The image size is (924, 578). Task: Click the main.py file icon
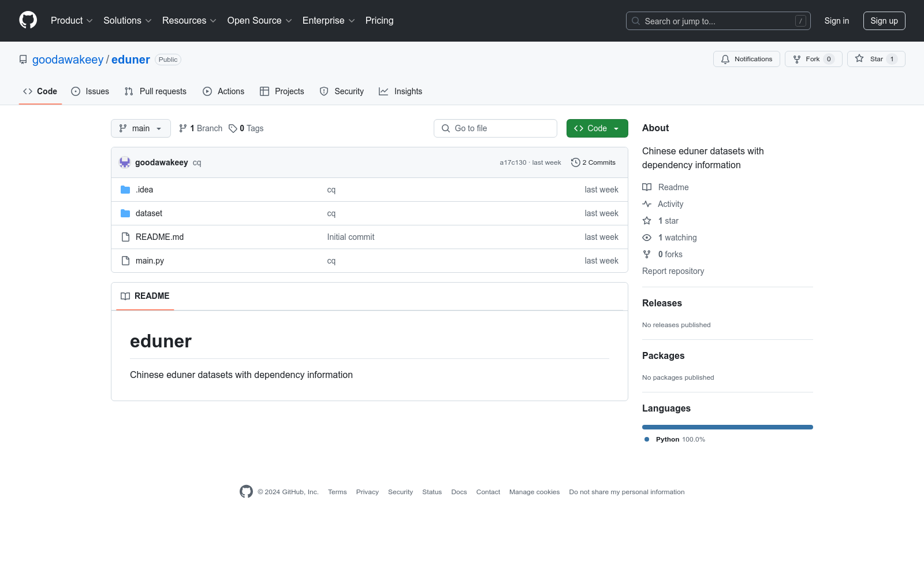coord(125,261)
